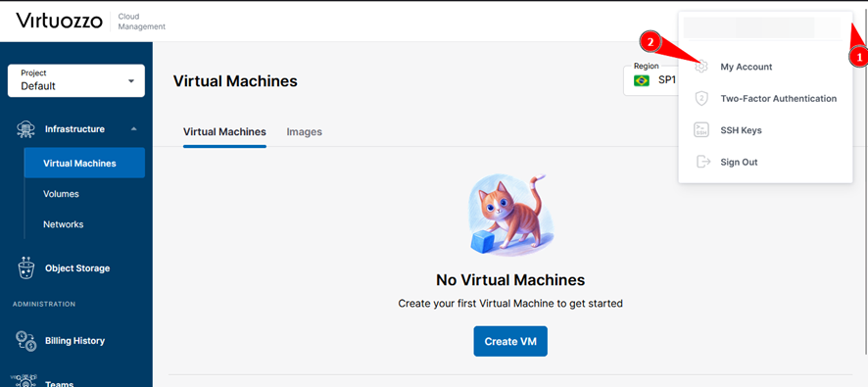Click the SSH Keys icon
This screenshot has width=868, height=387.
701,130
